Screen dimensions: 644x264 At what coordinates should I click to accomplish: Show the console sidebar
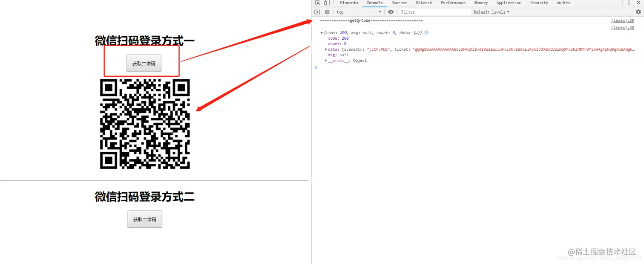pyautogui.click(x=317, y=12)
